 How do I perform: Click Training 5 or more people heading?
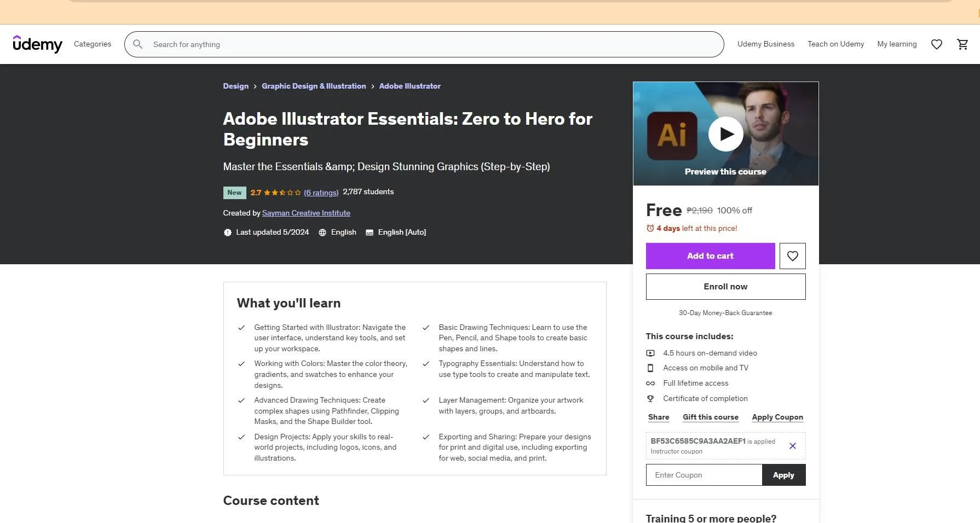(711, 519)
